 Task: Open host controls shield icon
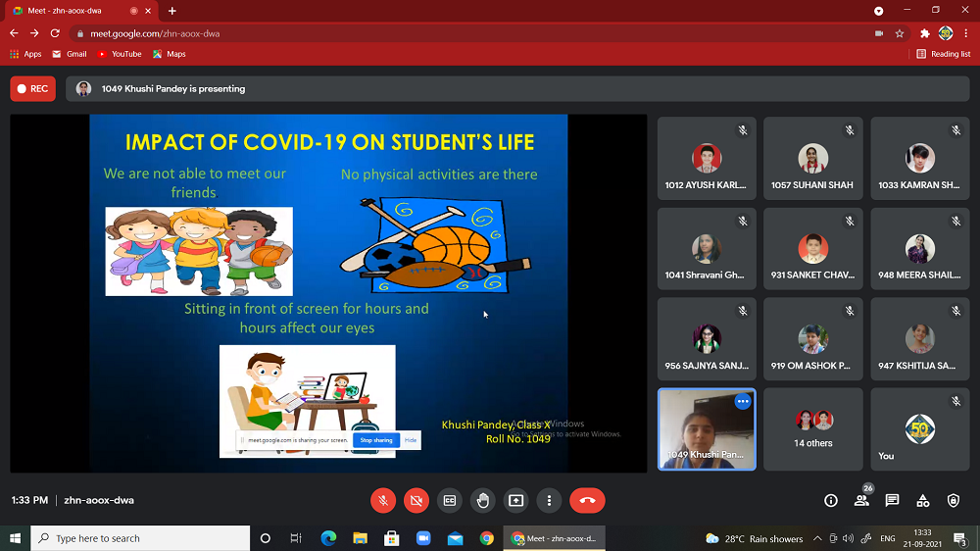[954, 500]
